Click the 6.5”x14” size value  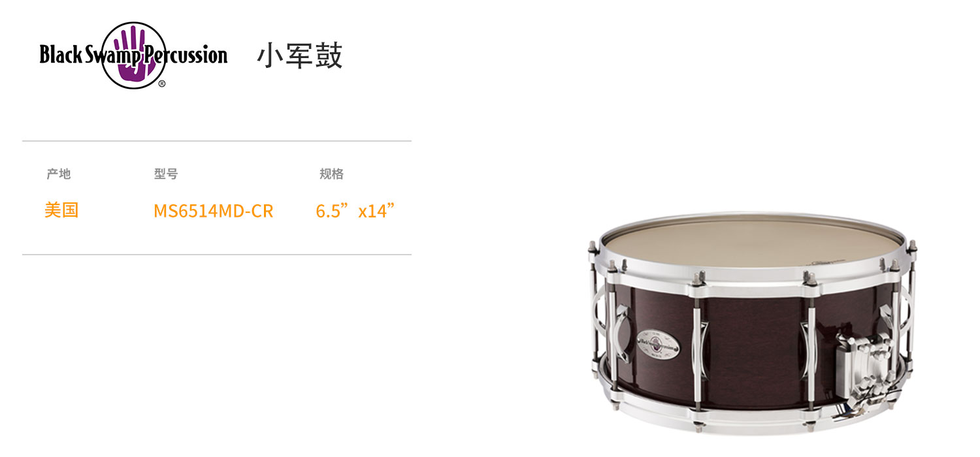pos(356,211)
